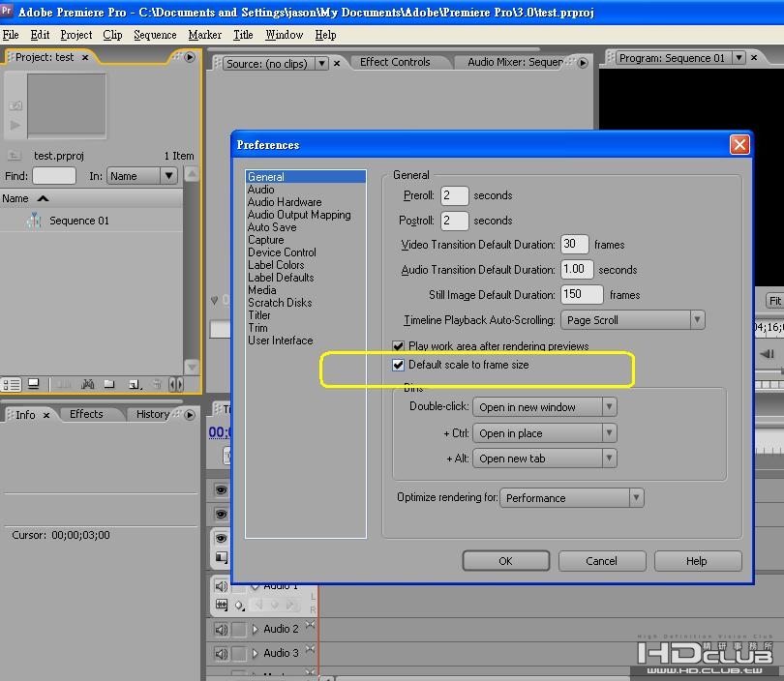Open the Project panel flyout menu arrow
The image size is (784, 681).
tap(190, 57)
